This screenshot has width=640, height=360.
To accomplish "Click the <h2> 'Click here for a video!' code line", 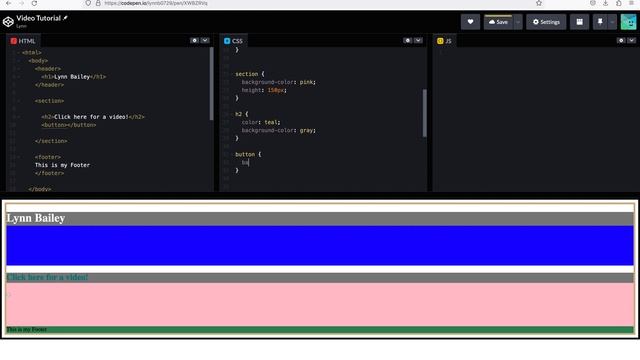I will (x=93, y=117).
